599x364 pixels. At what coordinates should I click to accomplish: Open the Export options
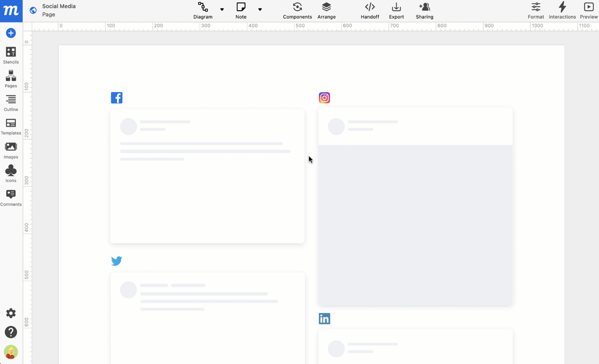click(x=396, y=10)
